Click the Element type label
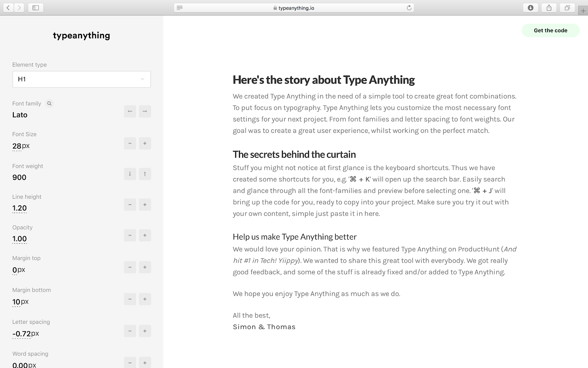This screenshot has height=368, width=588. [x=29, y=65]
